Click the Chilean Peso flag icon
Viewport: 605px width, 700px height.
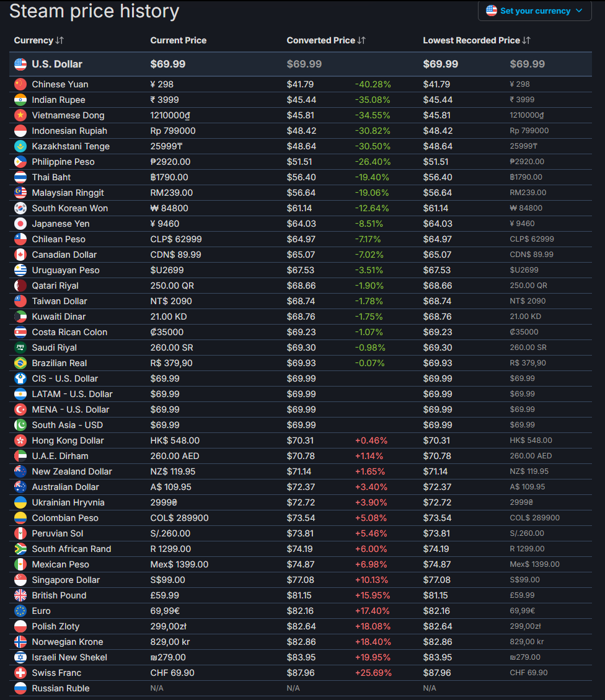click(20, 239)
